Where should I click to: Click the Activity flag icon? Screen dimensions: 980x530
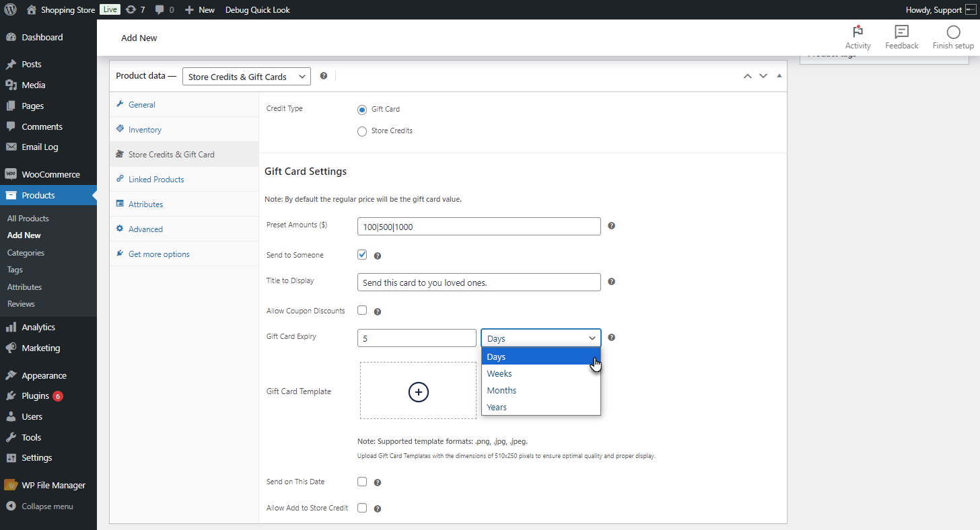[858, 32]
